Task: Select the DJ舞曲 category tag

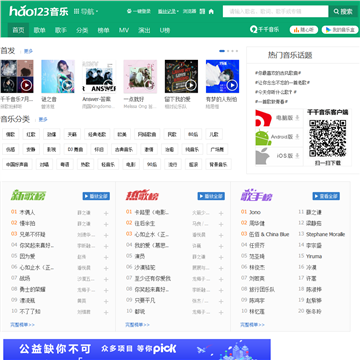Action: (x=75, y=150)
